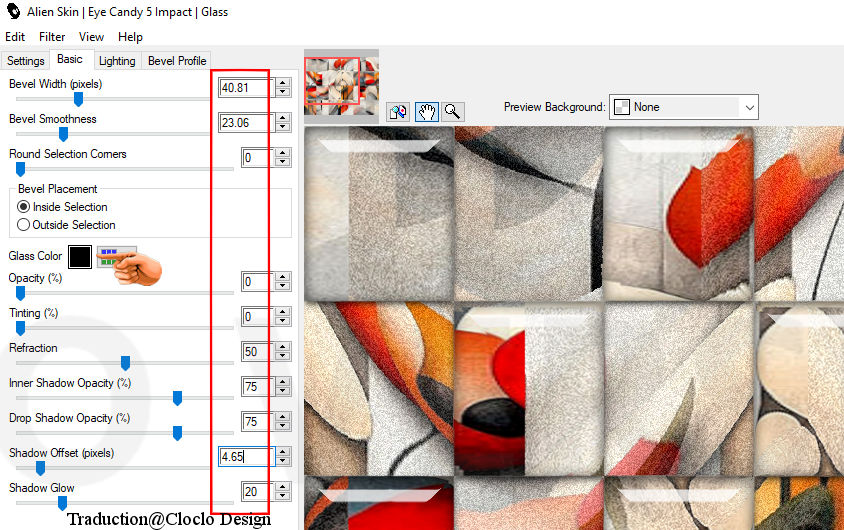Screen dimensions: 844x530
Task: Click the Refraction value field
Action: pos(258,352)
